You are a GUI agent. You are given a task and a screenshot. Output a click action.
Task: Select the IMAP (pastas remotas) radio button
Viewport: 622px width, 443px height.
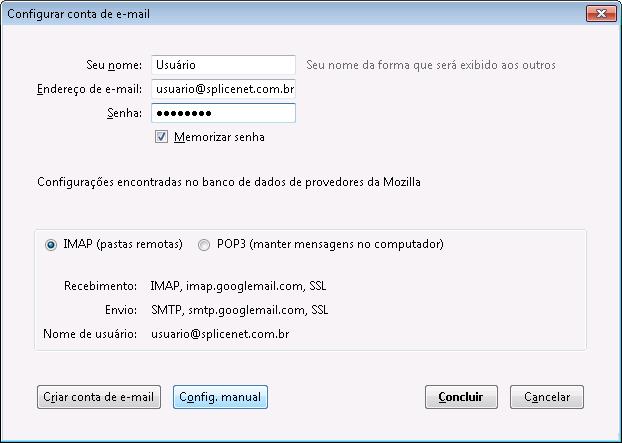click(x=51, y=245)
